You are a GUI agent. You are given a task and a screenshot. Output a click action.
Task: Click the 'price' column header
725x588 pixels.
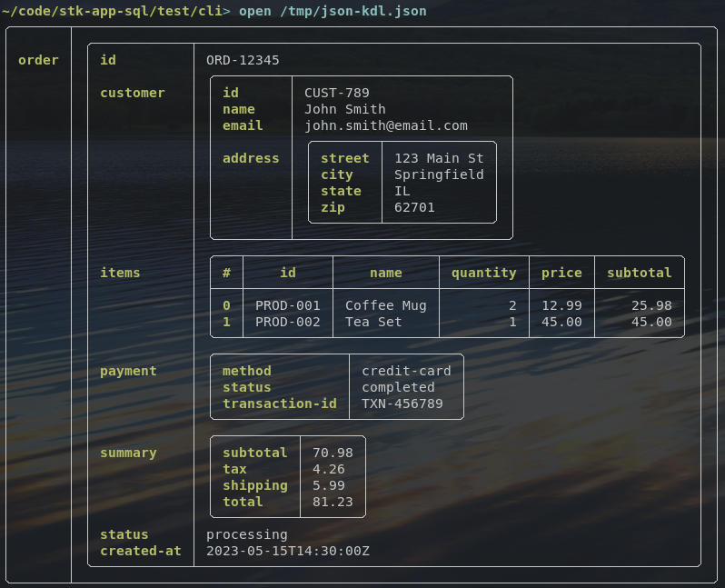pos(561,273)
